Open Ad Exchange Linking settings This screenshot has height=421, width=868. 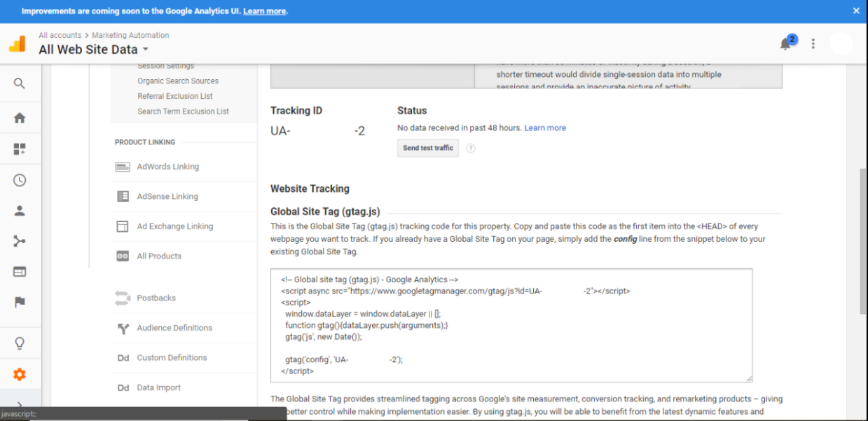[x=175, y=226]
